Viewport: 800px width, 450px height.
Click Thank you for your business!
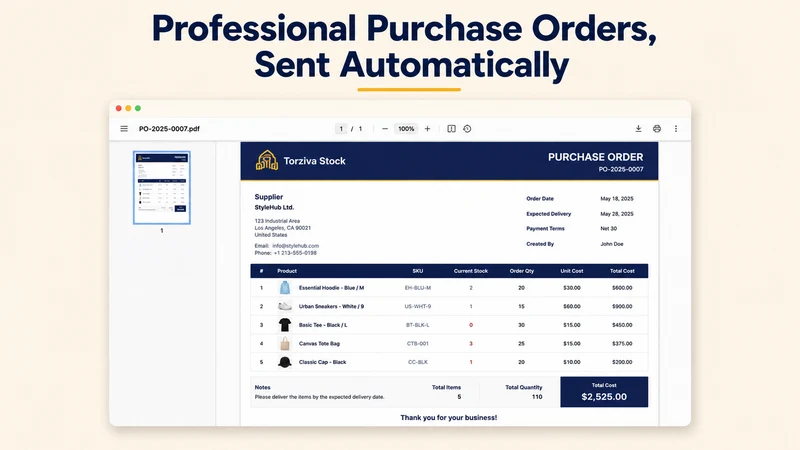(x=448, y=417)
